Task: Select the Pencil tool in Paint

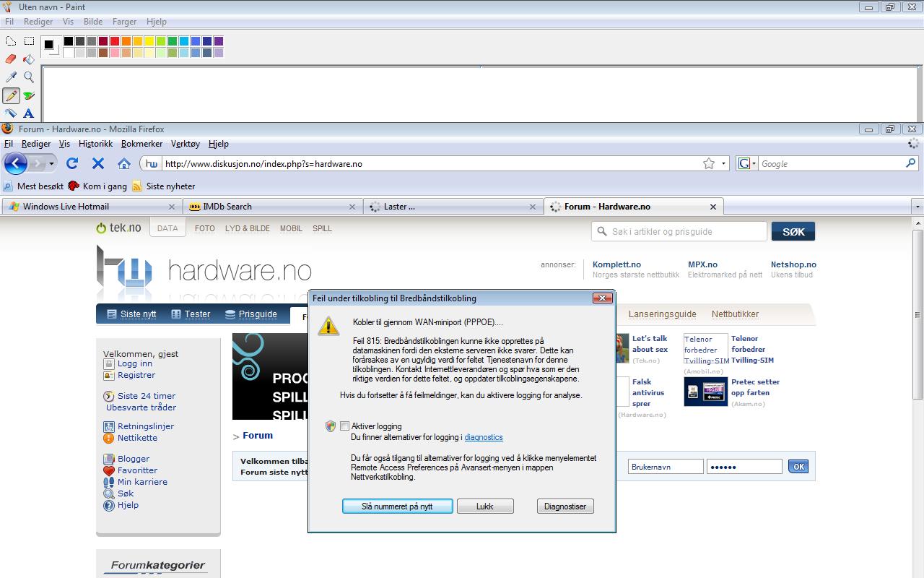Action: 11,95
